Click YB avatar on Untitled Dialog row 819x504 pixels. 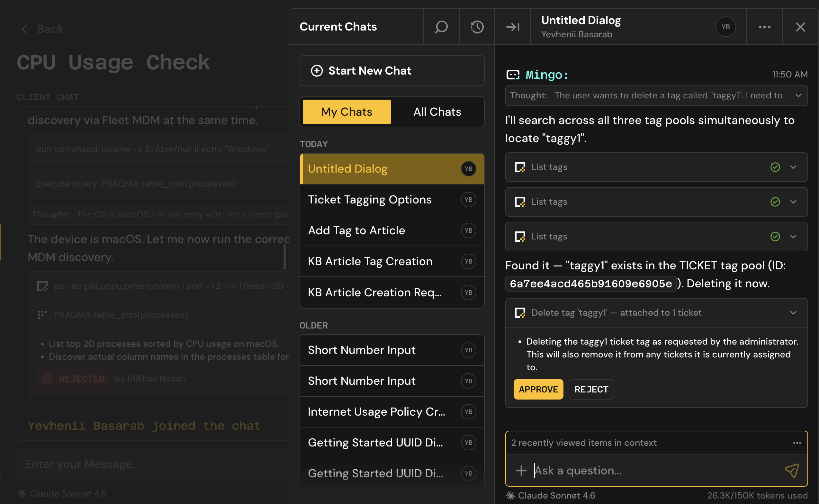(x=468, y=169)
